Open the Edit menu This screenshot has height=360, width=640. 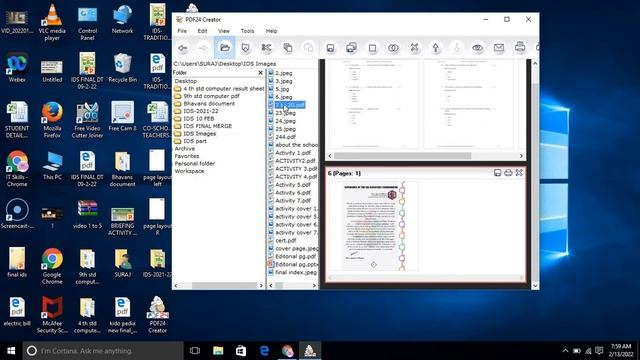pyautogui.click(x=202, y=31)
